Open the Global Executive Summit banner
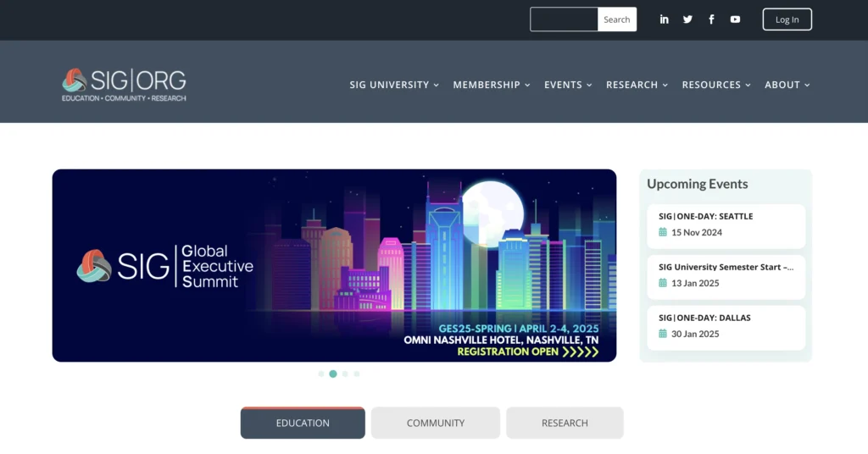Image resolution: width=868 pixels, height=454 pixels. [x=334, y=265]
